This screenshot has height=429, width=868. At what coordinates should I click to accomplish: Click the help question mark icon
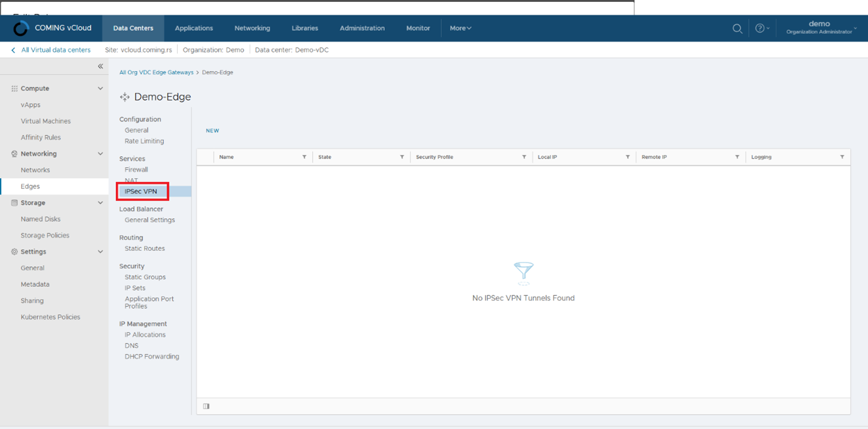[x=760, y=28]
